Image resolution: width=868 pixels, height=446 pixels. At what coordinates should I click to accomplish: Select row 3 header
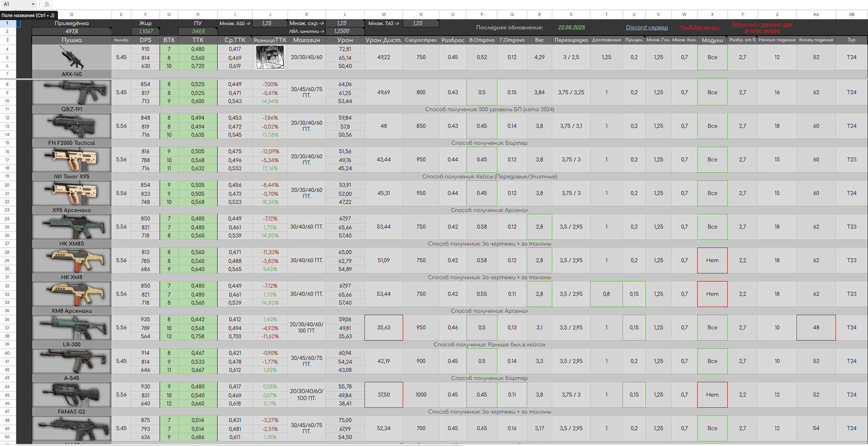click(x=7, y=40)
